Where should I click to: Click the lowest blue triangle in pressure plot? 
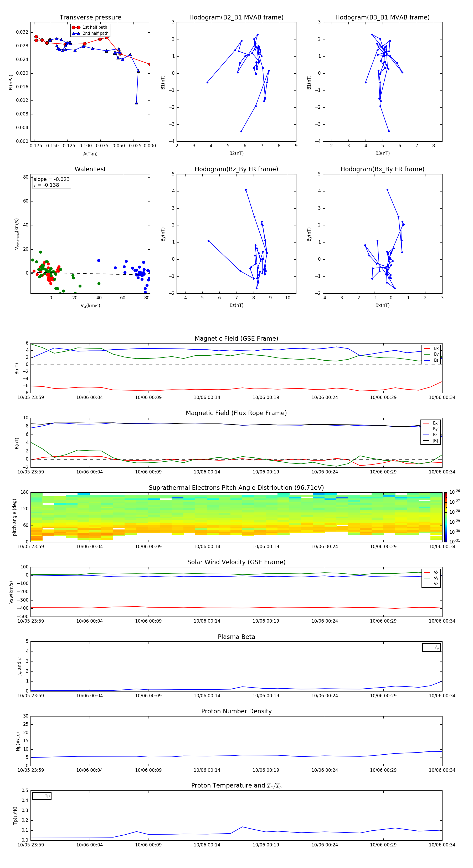click(x=136, y=103)
